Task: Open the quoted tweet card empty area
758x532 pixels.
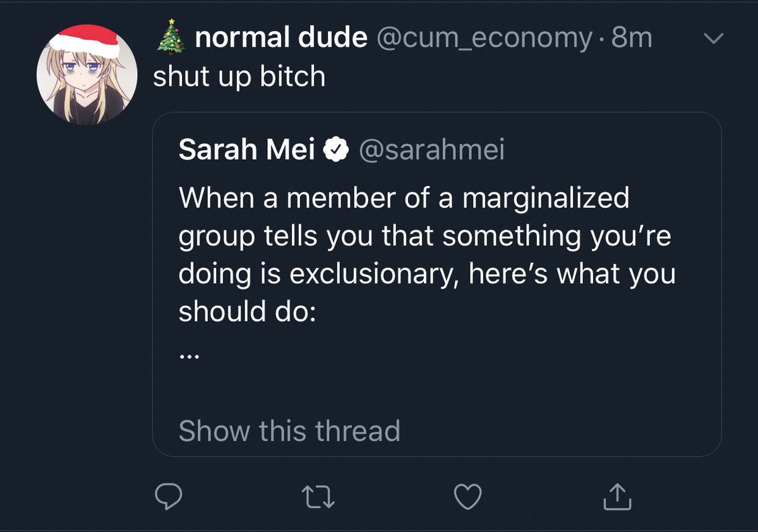Action: coord(505,379)
